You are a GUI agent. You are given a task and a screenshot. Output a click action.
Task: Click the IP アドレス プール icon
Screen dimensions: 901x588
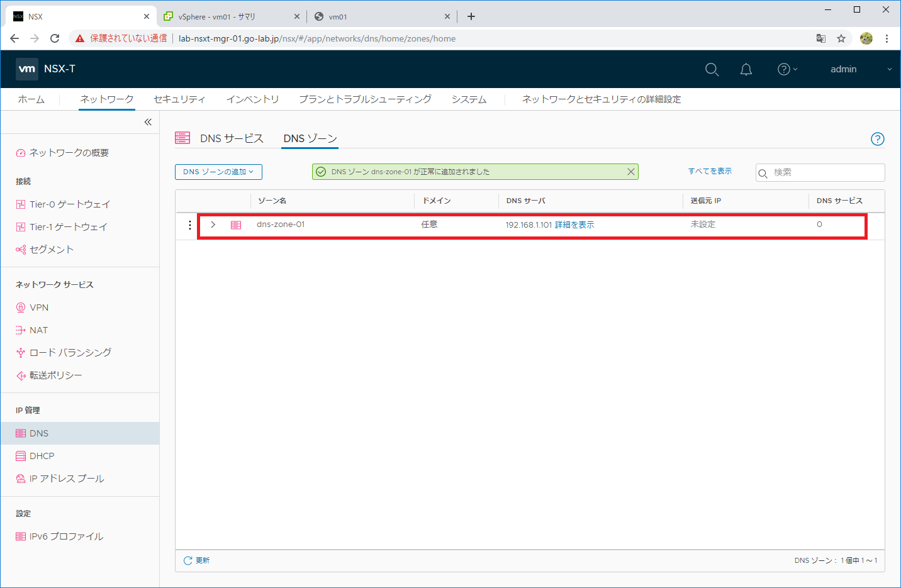pos(21,479)
